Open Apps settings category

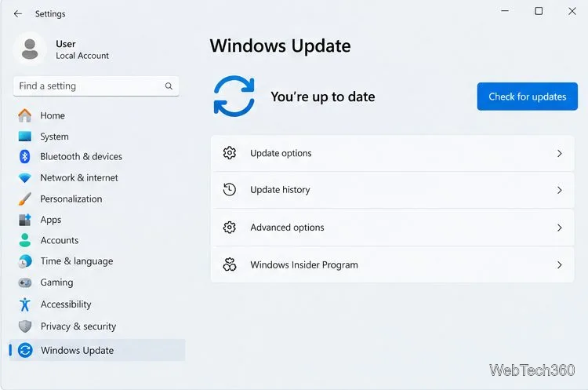coord(51,220)
